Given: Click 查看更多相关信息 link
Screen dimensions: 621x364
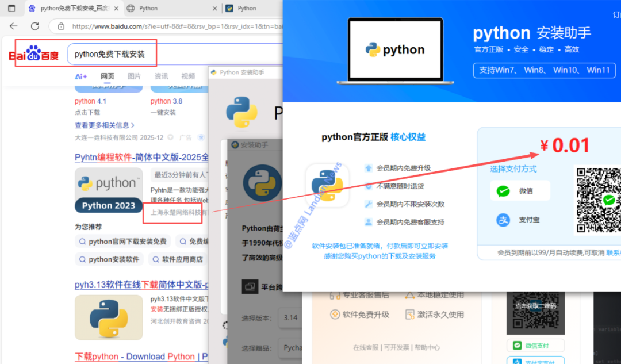Looking at the screenshot, I should 105,125.
